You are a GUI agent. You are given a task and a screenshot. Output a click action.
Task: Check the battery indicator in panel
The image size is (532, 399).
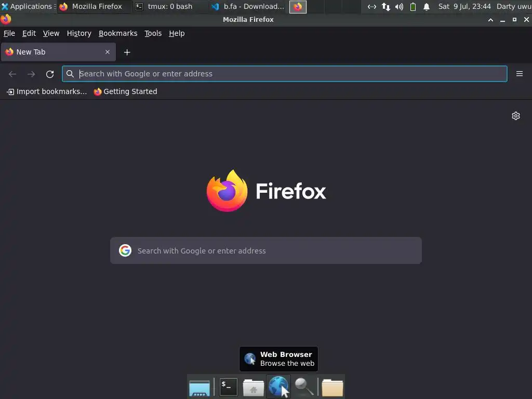[x=413, y=6]
